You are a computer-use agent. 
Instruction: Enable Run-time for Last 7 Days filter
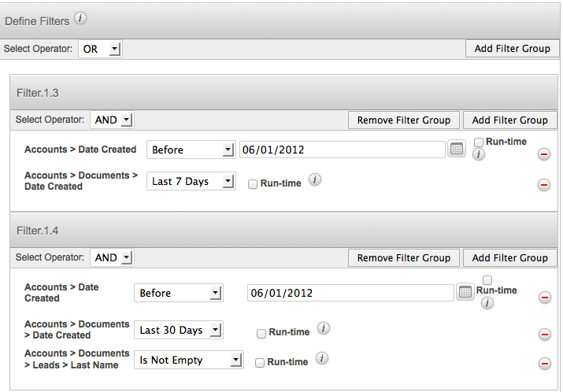click(253, 184)
